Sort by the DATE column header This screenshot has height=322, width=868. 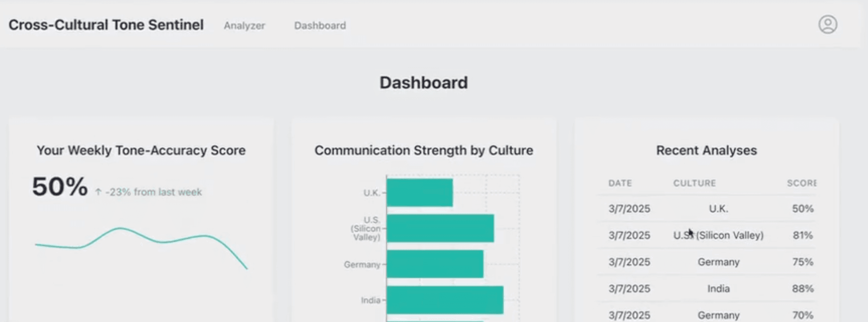click(620, 183)
